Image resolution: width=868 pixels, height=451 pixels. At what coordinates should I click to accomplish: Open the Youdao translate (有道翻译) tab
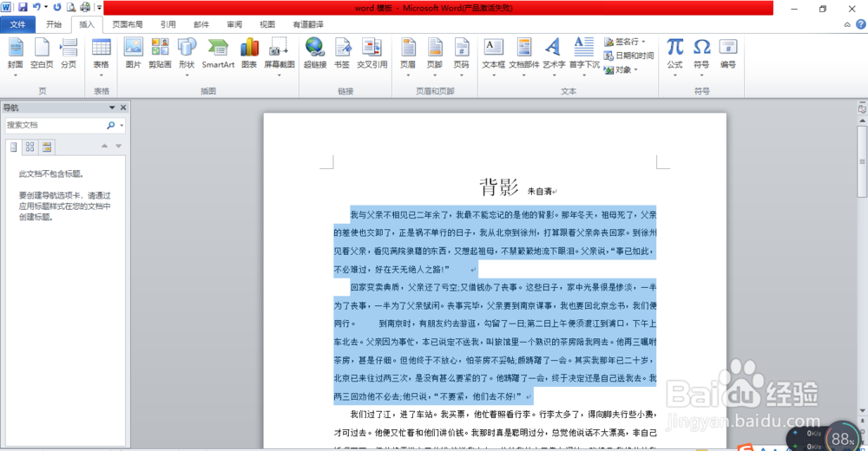click(x=308, y=24)
